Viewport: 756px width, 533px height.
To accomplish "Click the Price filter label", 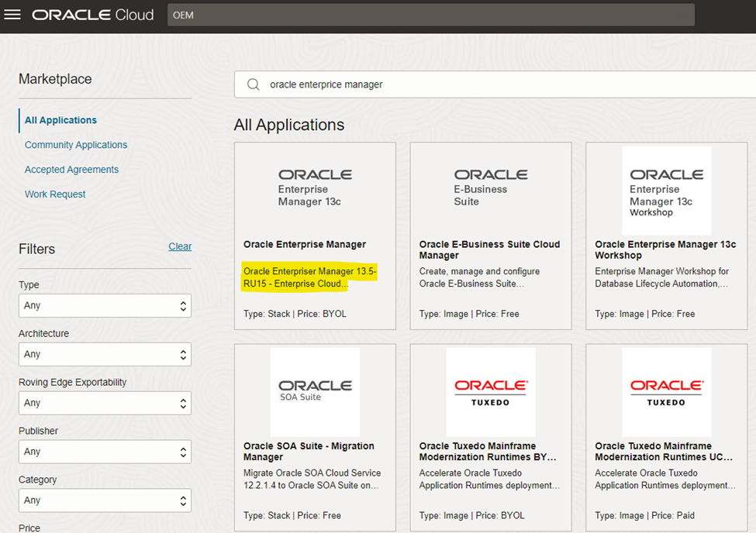I will [x=29, y=528].
